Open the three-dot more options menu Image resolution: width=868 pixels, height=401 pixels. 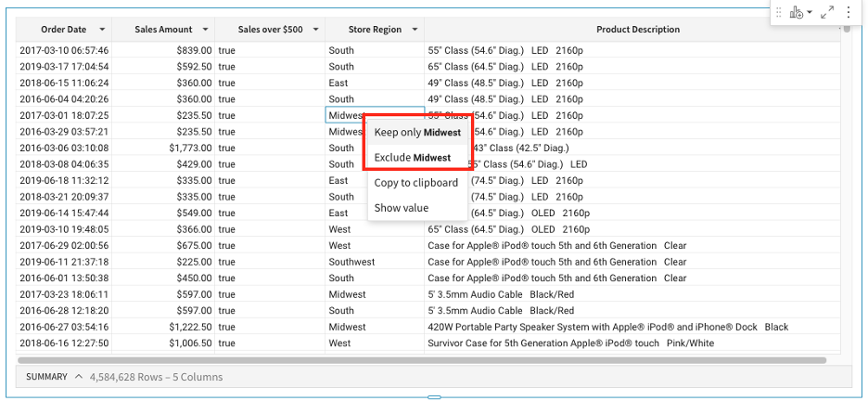[849, 12]
